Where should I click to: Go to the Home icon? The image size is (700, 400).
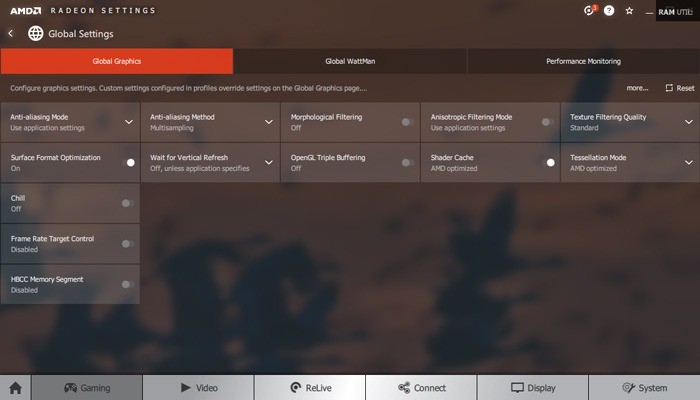click(x=16, y=388)
